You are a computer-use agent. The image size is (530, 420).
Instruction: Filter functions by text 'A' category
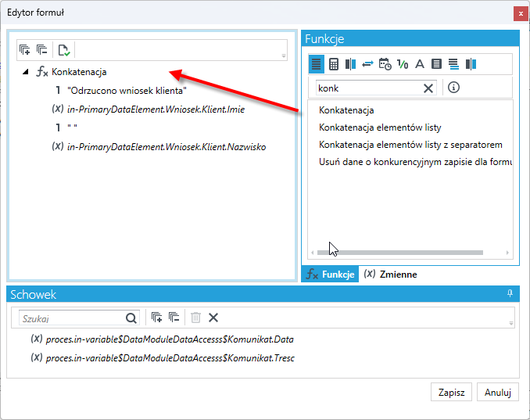pyautogui.click(x=420, y=64)
